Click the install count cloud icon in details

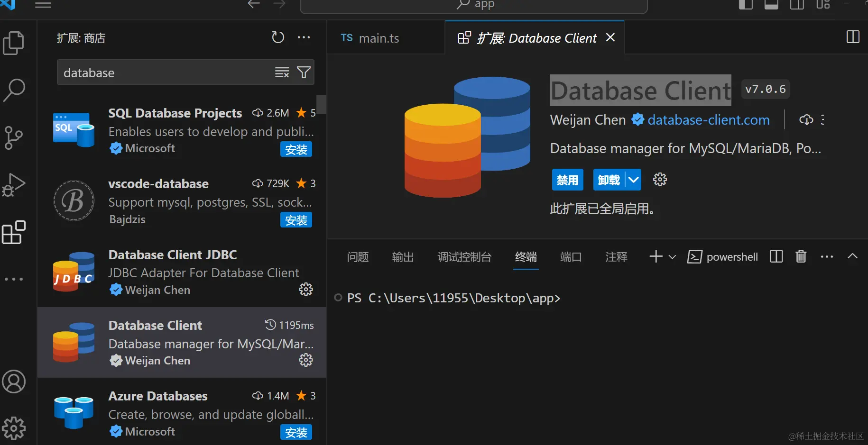coord(806,120)
